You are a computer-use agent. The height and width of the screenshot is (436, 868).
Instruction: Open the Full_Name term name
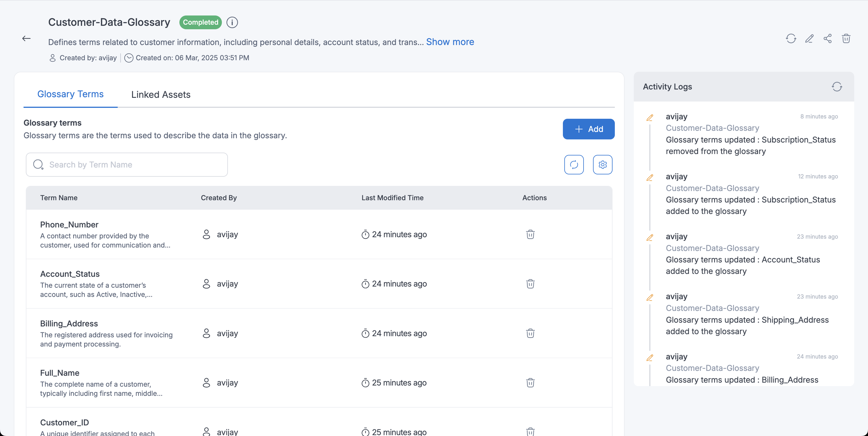(x=60, y=373)
